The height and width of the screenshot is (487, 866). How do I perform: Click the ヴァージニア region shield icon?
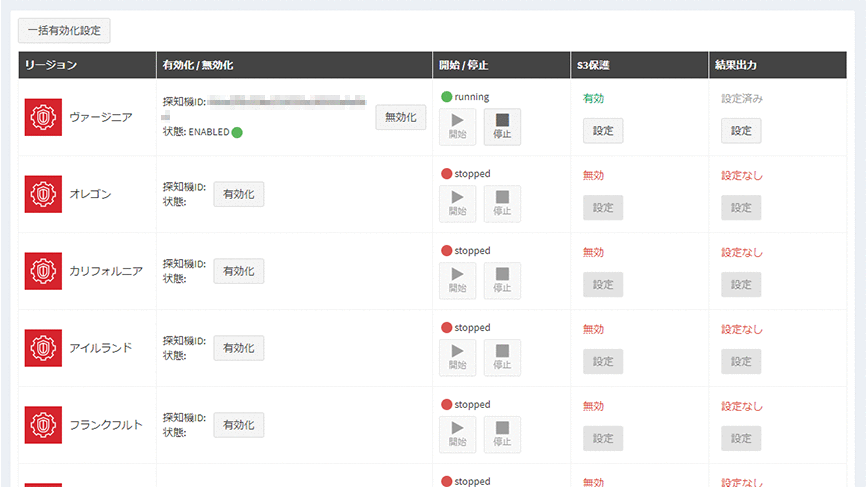[43, 117]
